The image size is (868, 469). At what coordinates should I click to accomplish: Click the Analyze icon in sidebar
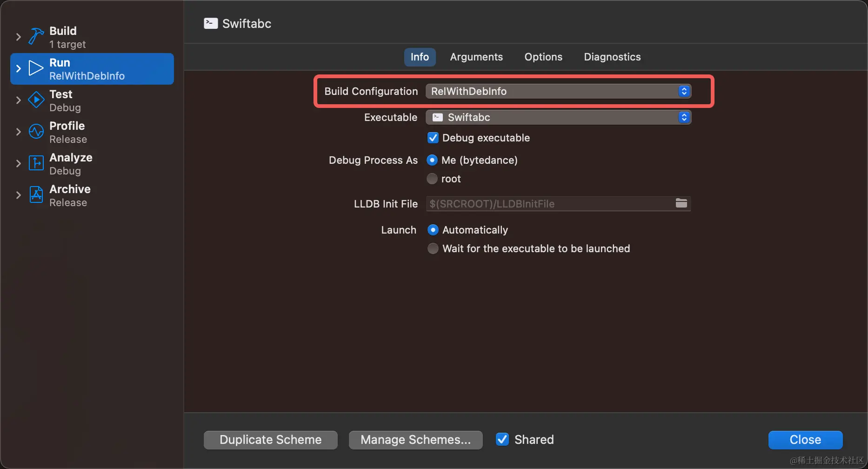pyautogui.click(x=36, y=163)
